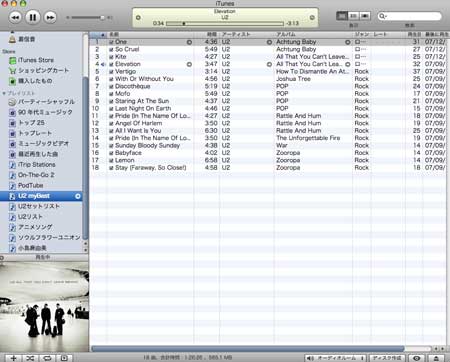Uncheck the checkbox for Kite
450x362 pixels.
pos(111,57)
